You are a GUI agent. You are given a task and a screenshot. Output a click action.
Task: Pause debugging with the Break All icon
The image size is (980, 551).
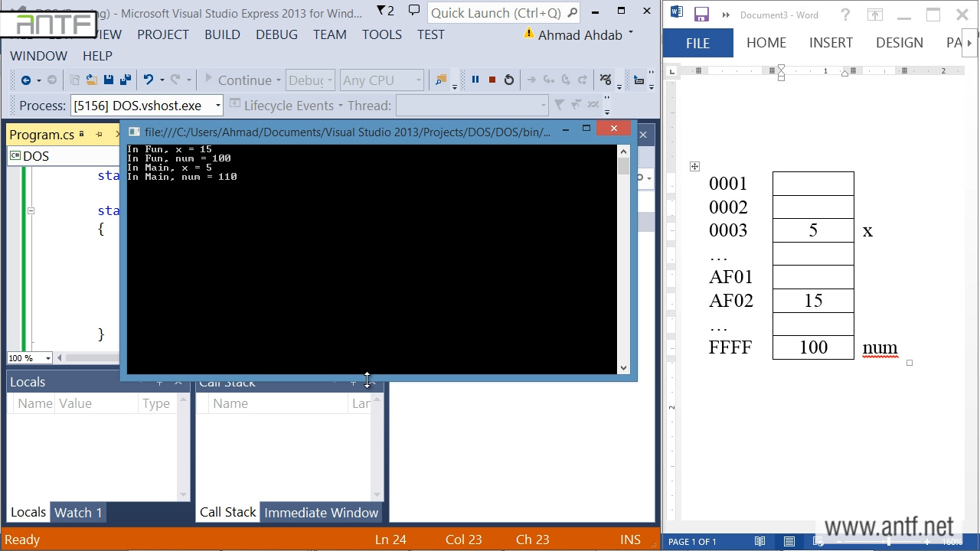(475, 80)
